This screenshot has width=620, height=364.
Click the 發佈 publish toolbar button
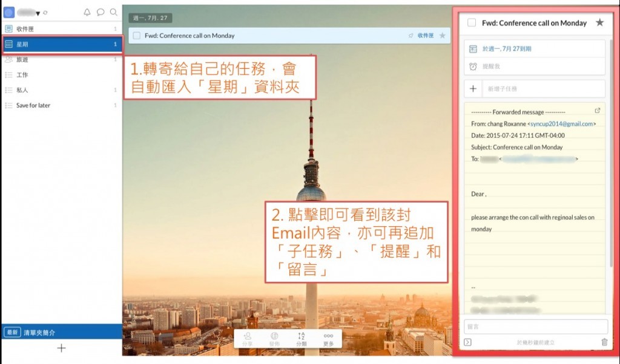tap(274, 339)
